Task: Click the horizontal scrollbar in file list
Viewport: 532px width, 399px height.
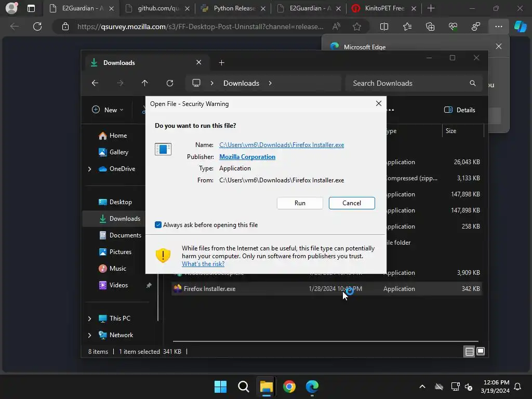Action: point(325,341)
